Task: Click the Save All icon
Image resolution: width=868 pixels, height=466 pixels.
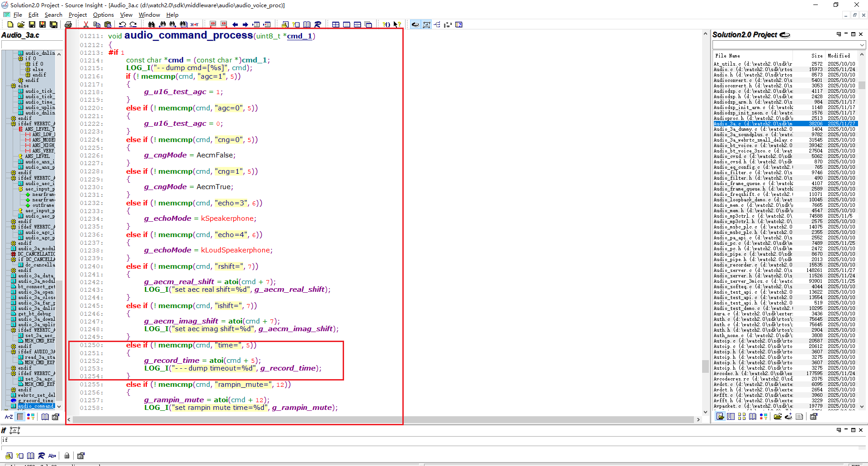Action: pos(53,24)
